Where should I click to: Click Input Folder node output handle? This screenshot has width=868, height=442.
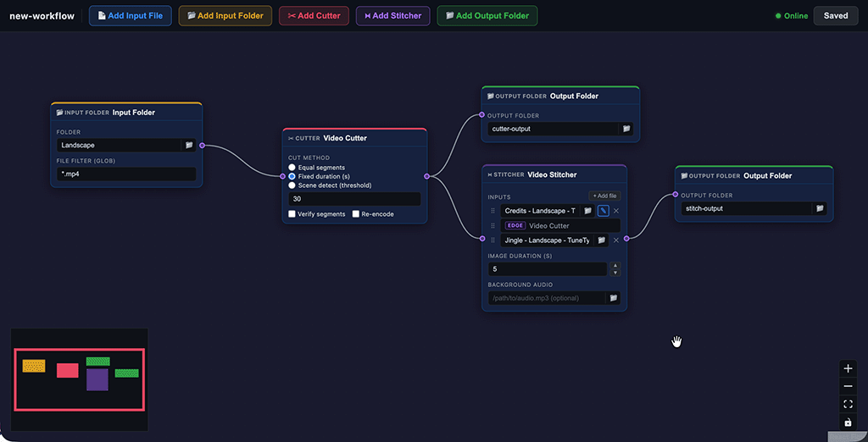pyautogui.click(x=202, y=146)
